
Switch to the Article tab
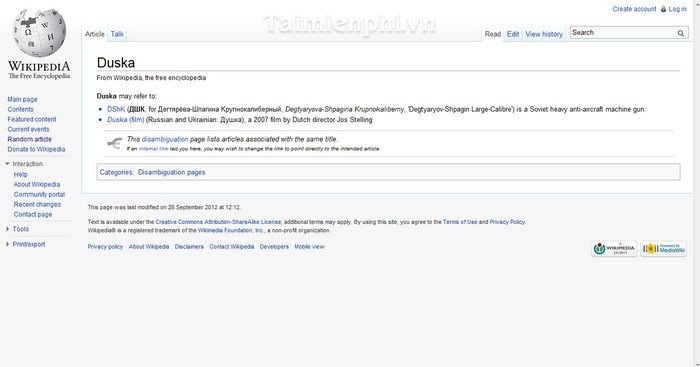(x=95, y=34)
